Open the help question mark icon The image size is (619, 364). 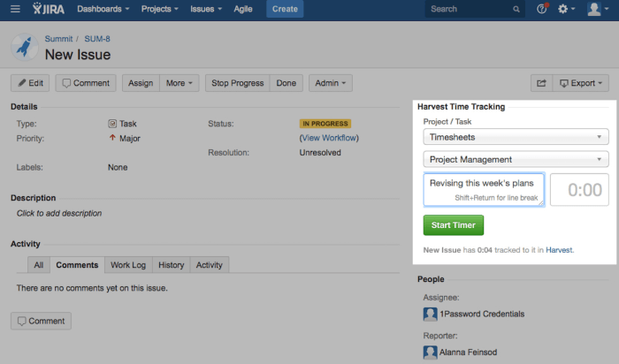pyautogui.click(x=542, y=9)
